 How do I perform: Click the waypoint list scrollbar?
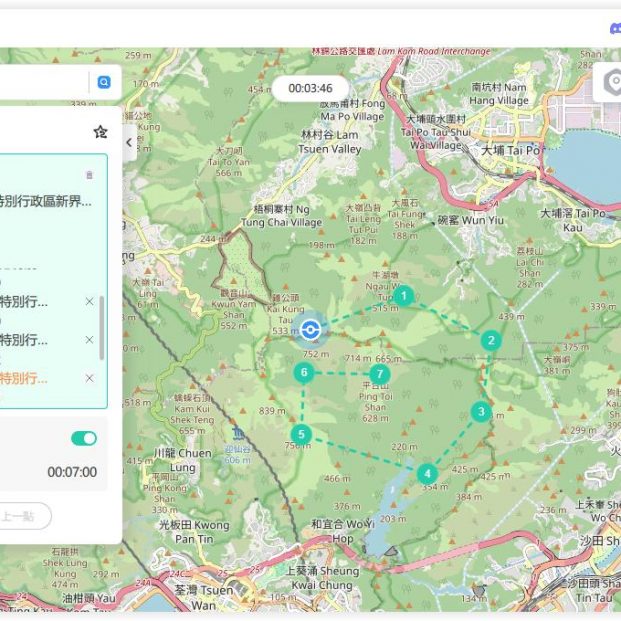(102, 328)
